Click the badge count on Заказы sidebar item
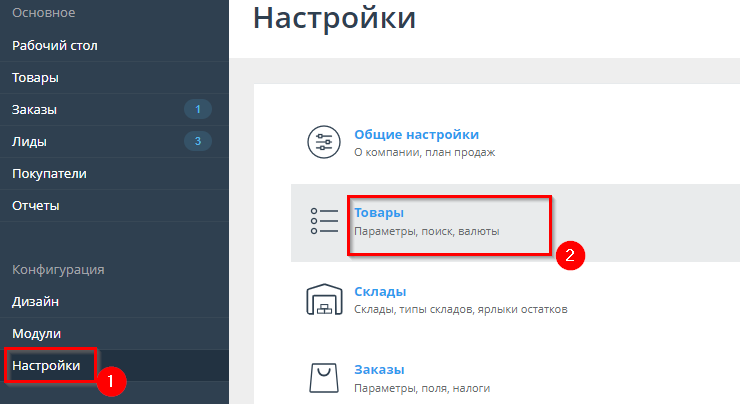740x404 pixels. [x=198, y=109]
